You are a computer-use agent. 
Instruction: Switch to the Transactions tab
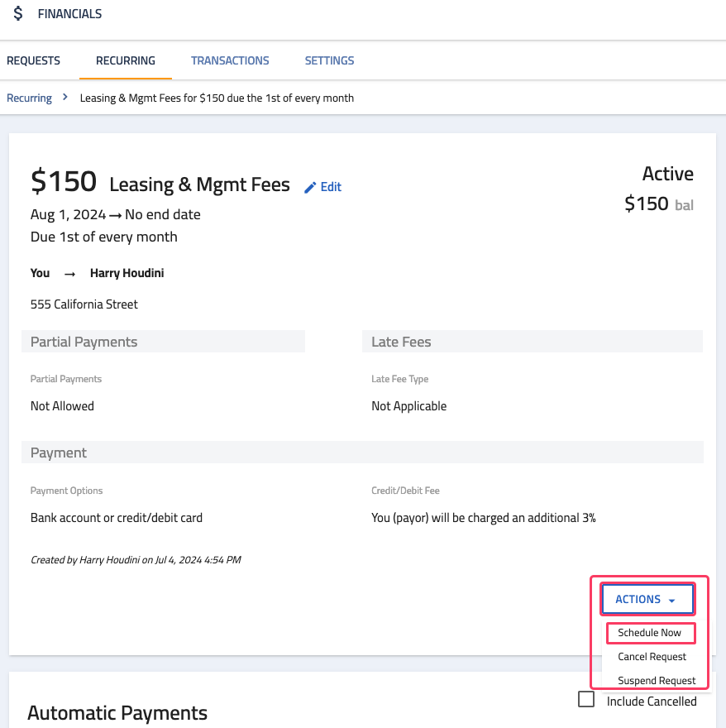tap(230, 60)
